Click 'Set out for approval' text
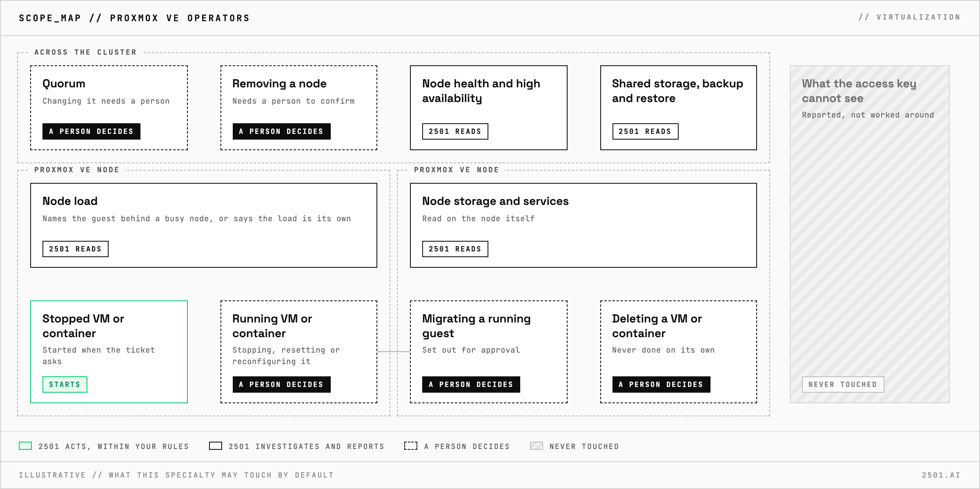This screenshot has width=980, height=489. click(x=471, y=350)
